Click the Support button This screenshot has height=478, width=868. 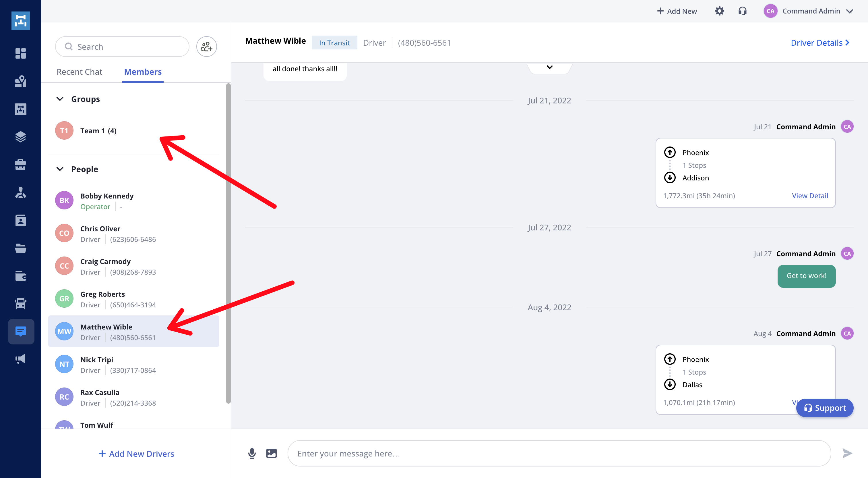tap(825, 408)
